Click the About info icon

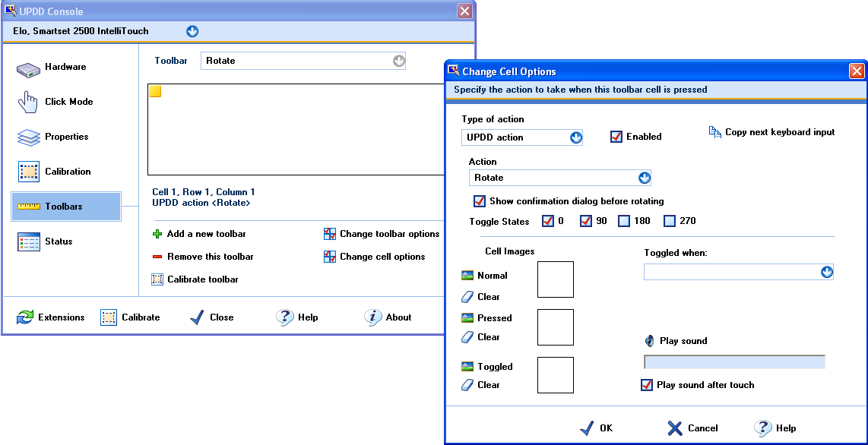point(373,317)
